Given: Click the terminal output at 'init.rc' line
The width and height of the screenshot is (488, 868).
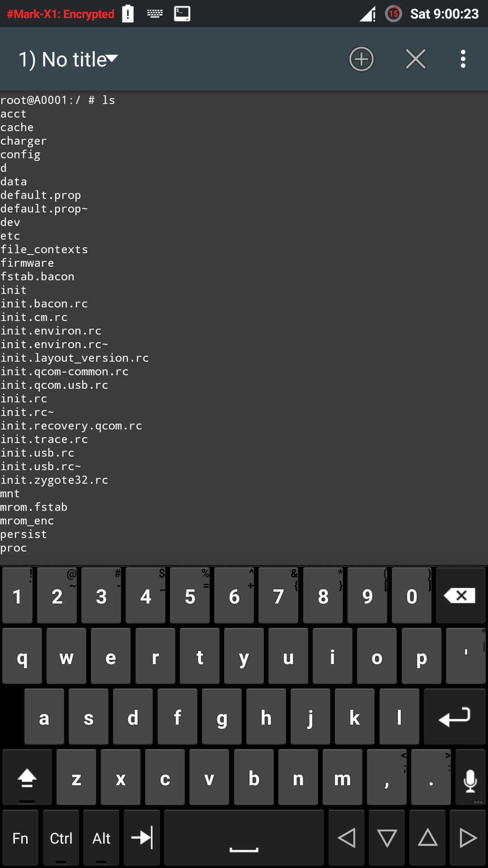Looking at the screenshot, I should [24, 399].
